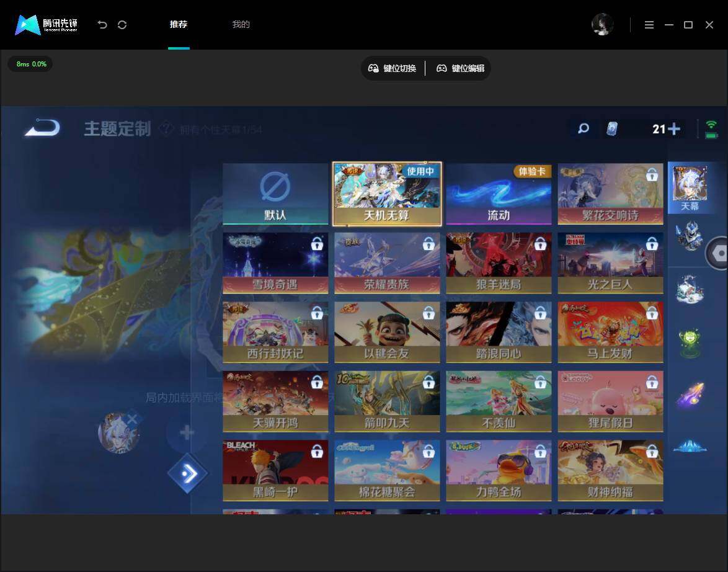This screenshot has height=572, width=728.
Task: Select the 棉花糖聚会 theme card
Action: tap(387, 471)
